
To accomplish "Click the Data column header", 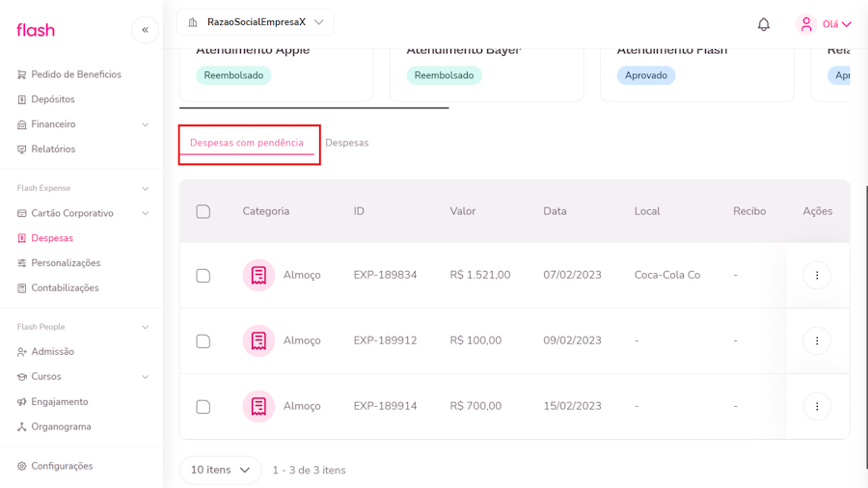I will pos(555,211).
